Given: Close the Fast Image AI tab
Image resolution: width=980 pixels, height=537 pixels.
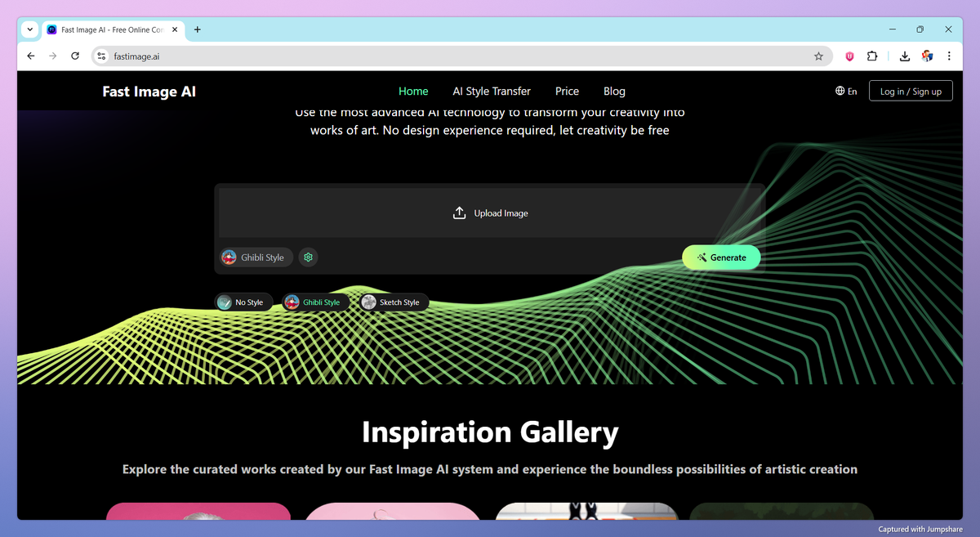Looking at the screenshot, I should (x=175, y=29).
